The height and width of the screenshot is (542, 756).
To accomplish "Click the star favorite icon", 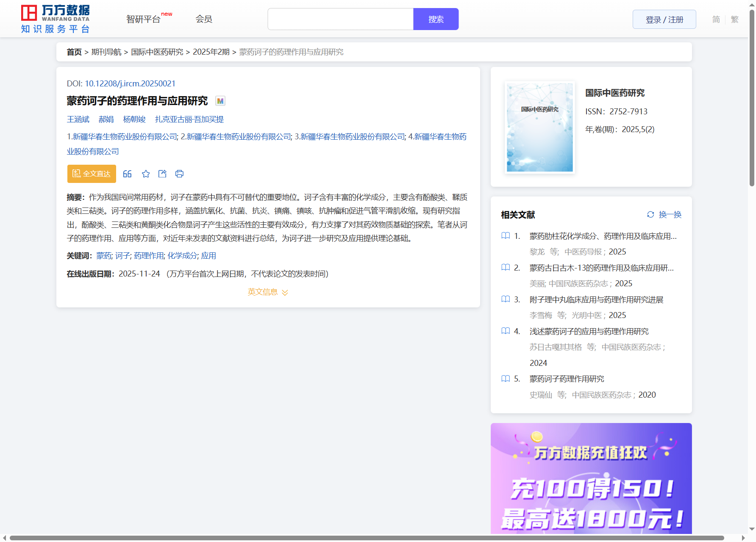I will point(146,174).
